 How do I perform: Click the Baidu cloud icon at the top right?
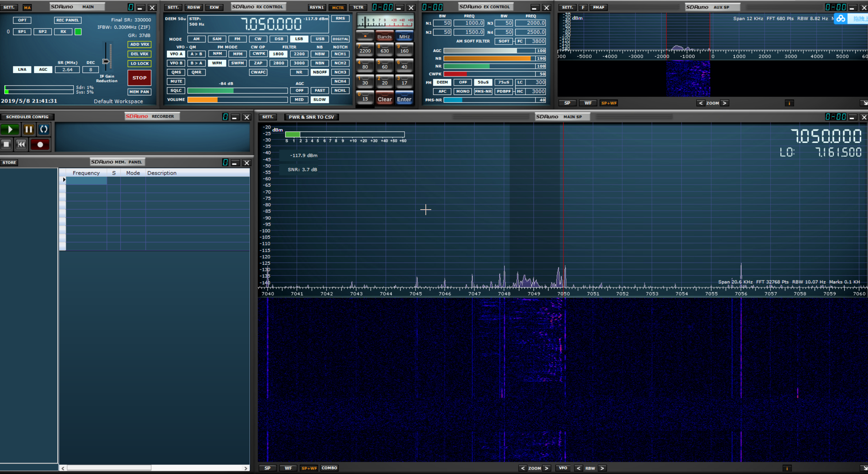click(x=841, y=19)
